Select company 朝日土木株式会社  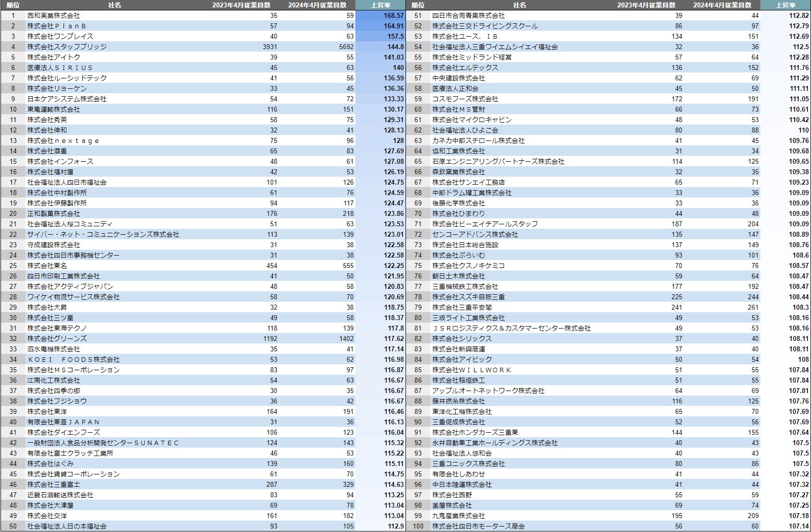click(459, 276)
